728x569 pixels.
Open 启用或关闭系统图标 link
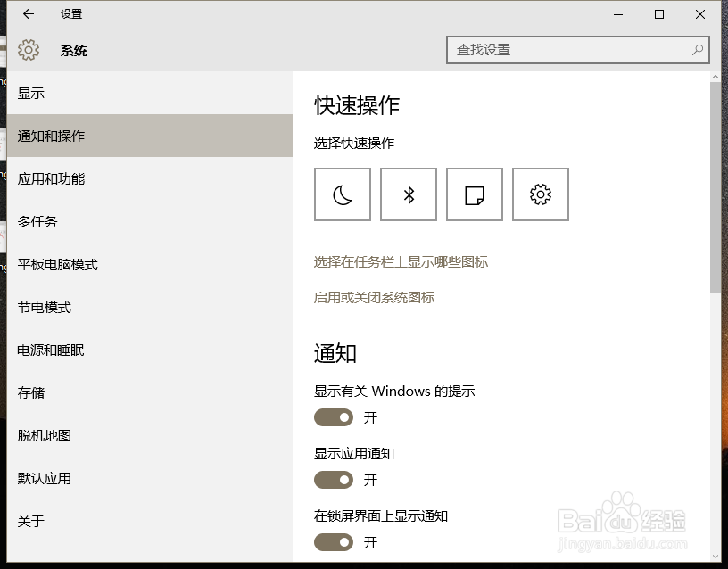(374, 297)
